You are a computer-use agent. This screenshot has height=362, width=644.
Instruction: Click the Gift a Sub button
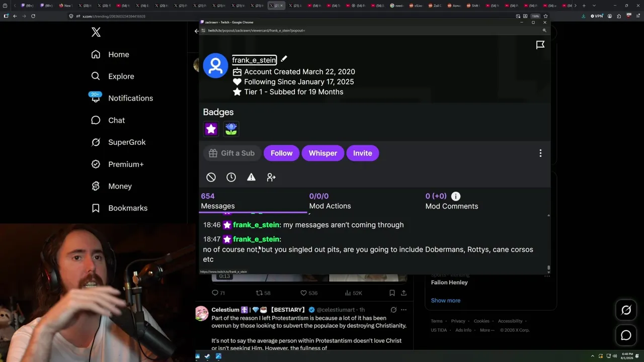click(x=232, y=153)
